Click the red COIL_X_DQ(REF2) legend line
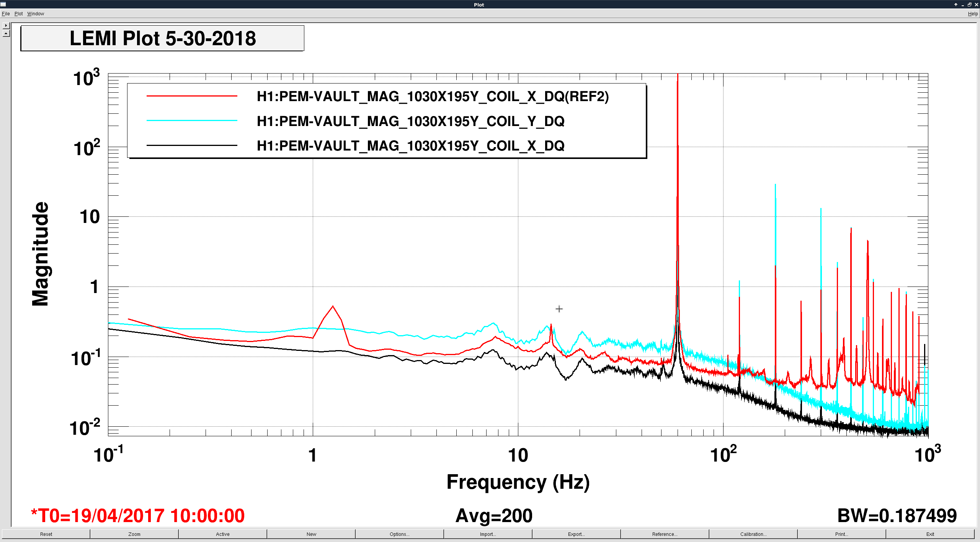The height and width of the screenshot is (542, 980). 192,96
